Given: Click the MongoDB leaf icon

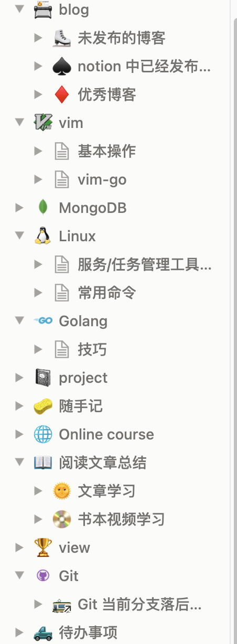Looking at the screenshot, I should (x=43, y=208).
